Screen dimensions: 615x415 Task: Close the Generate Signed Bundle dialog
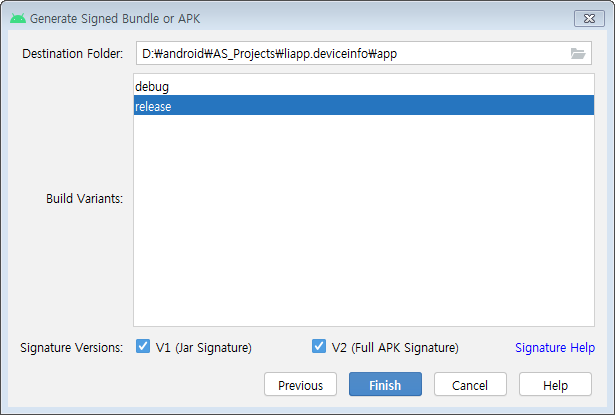tap(589, 18)
